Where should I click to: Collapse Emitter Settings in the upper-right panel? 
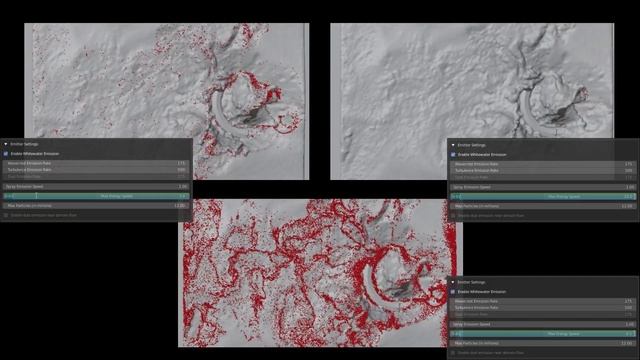[x=453, y=145]
